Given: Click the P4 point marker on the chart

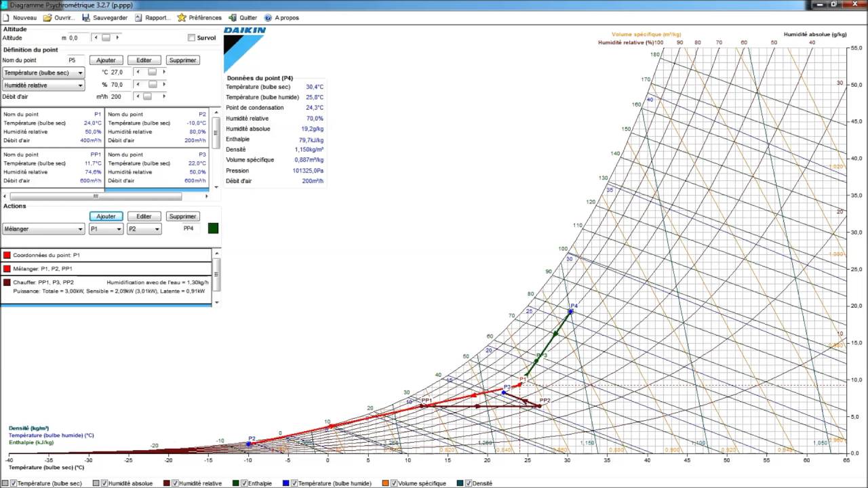Looking at the screenshot, I should tap(570, 311).
